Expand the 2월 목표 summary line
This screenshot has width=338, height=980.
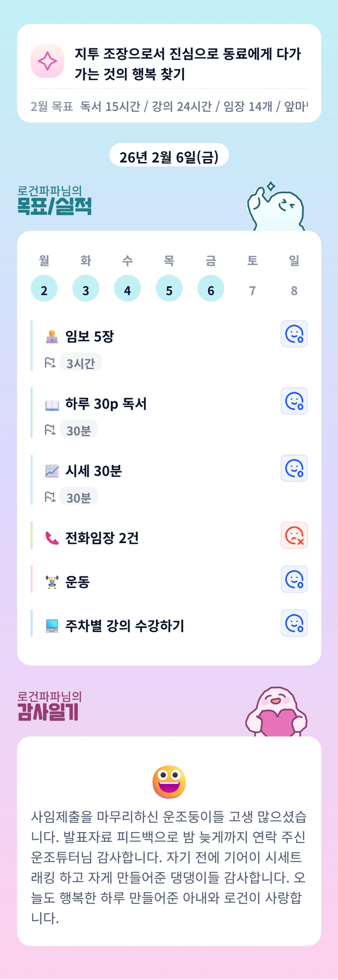169,107
